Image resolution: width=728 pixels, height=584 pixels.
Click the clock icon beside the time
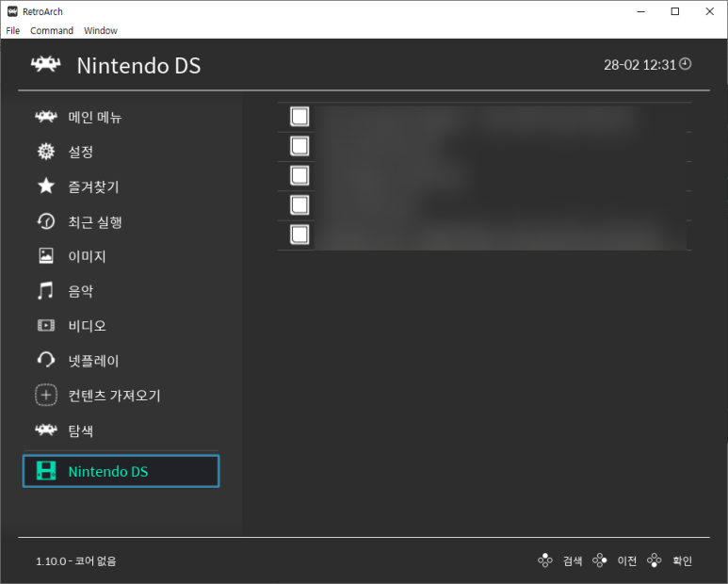point(686,64)
